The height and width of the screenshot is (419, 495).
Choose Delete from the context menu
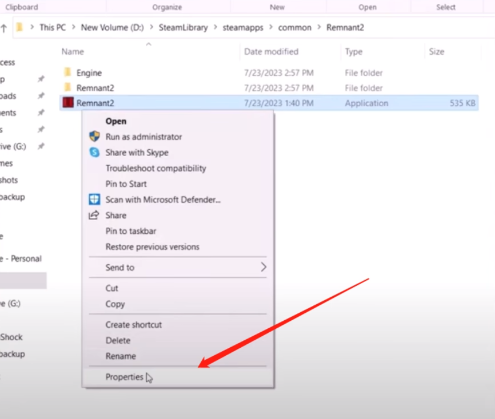(x=178, y=340)
